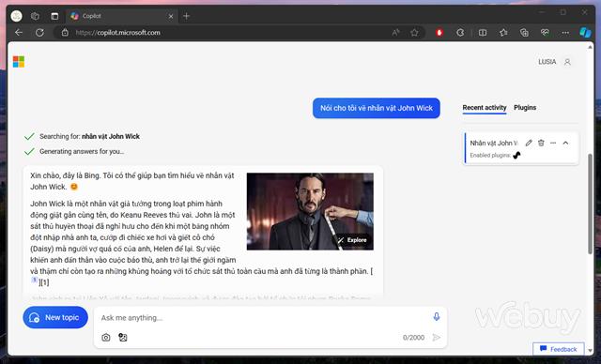Add this page to favorites star
601x364 pixels.
coord(414,33)
